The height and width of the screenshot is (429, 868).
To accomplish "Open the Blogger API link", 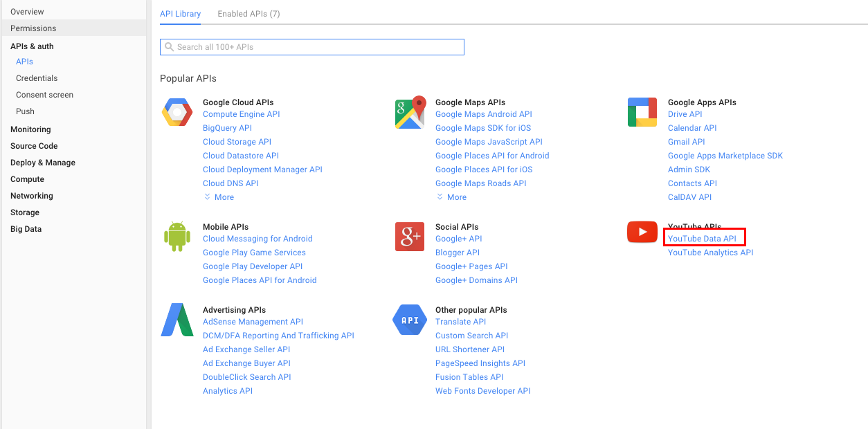I will click(x=458, y=253).
